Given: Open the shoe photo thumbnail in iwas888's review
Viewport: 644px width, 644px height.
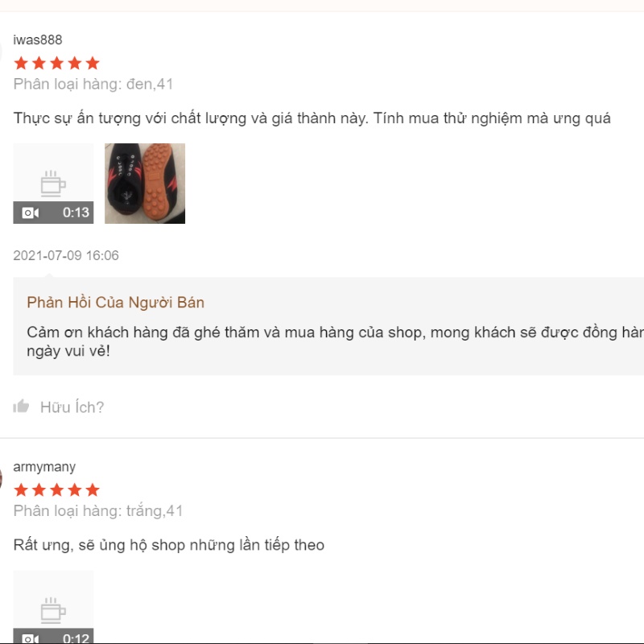Looking at the screenshot, I should point(145,184).
